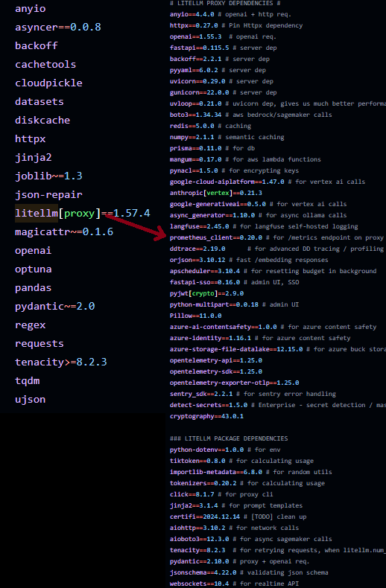Click the tiktoken==0.8.0 line
The width and height of the screenshot is (386, 588).
coord(241,461)
